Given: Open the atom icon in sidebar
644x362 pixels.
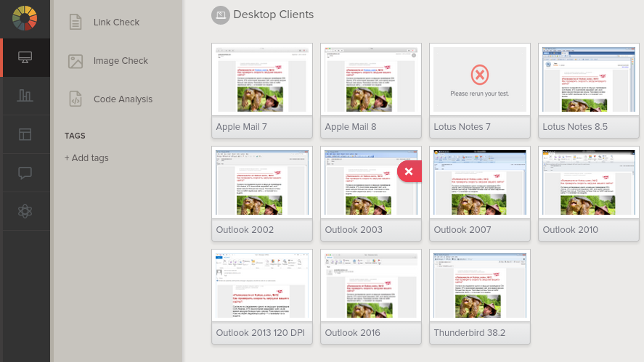Looking at the screenshot, I should point(25,211).
